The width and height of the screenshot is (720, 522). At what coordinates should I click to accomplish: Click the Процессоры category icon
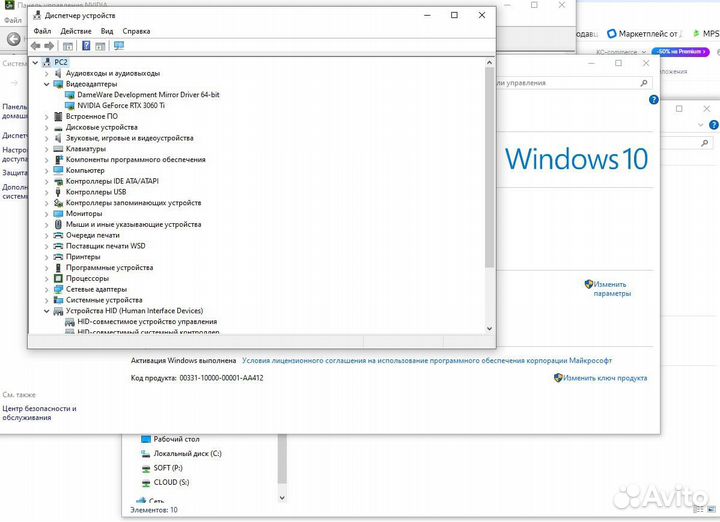(x=58, y=278)
